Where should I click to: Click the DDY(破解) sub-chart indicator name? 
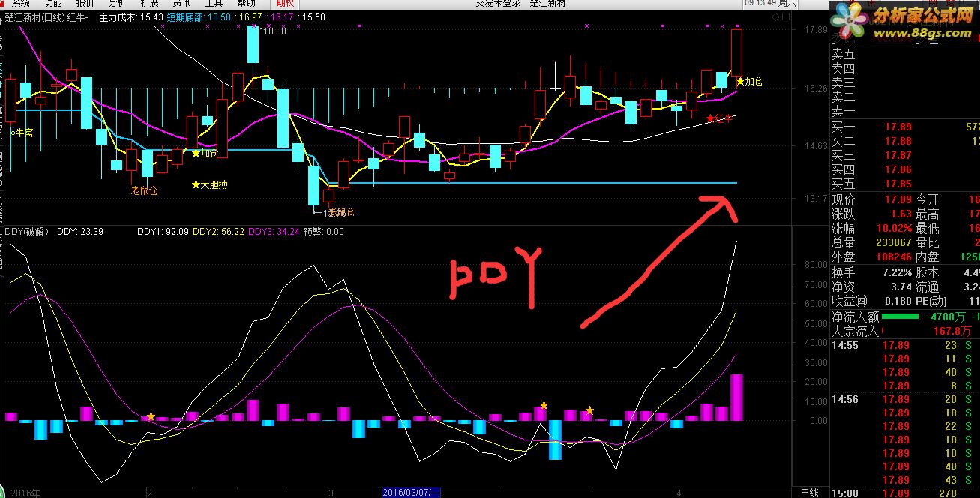coord(26,232)
